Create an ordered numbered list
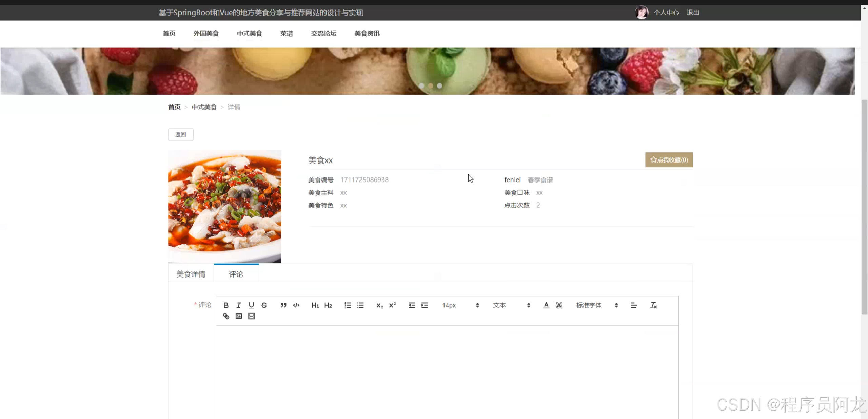The height and width of the screenshot is (419, 868). coord(348,305)
